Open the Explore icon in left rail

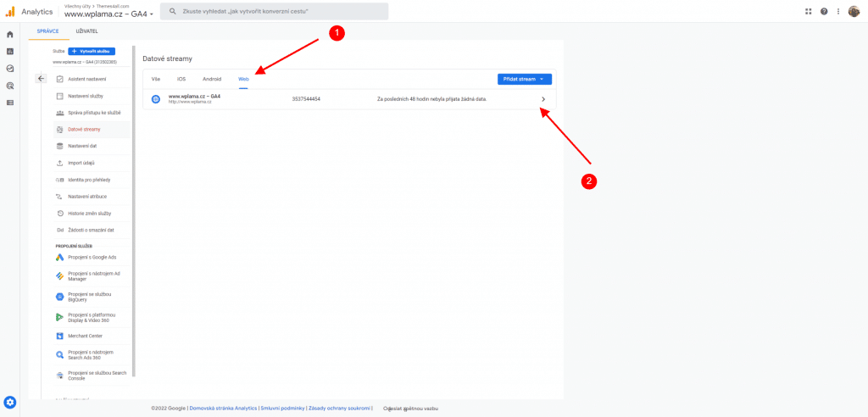[9, 69]
